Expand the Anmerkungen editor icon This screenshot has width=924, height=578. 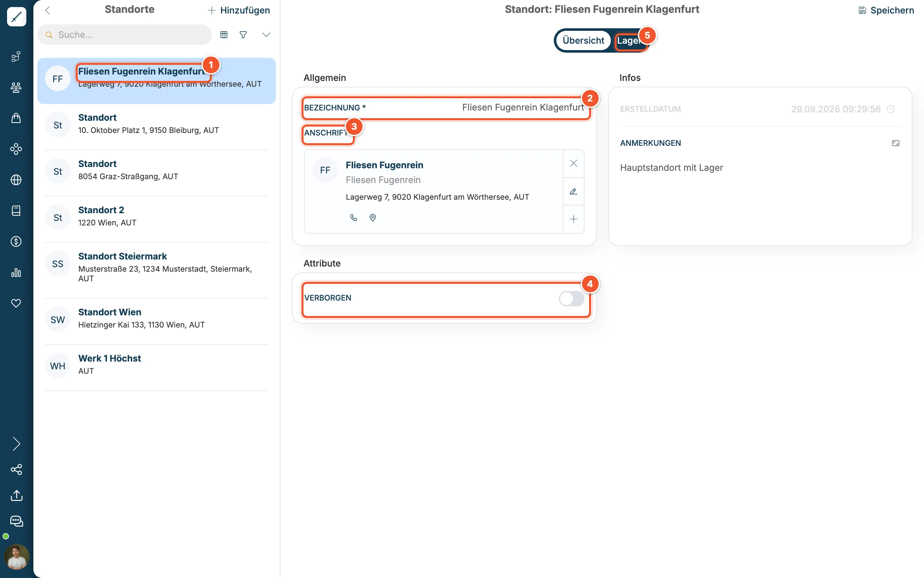896,143
